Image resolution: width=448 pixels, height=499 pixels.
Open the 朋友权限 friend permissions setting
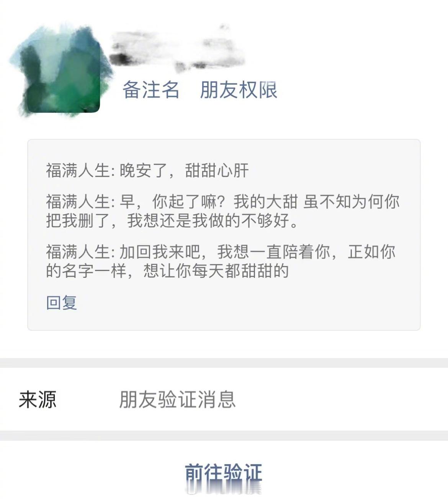(239, 90)
